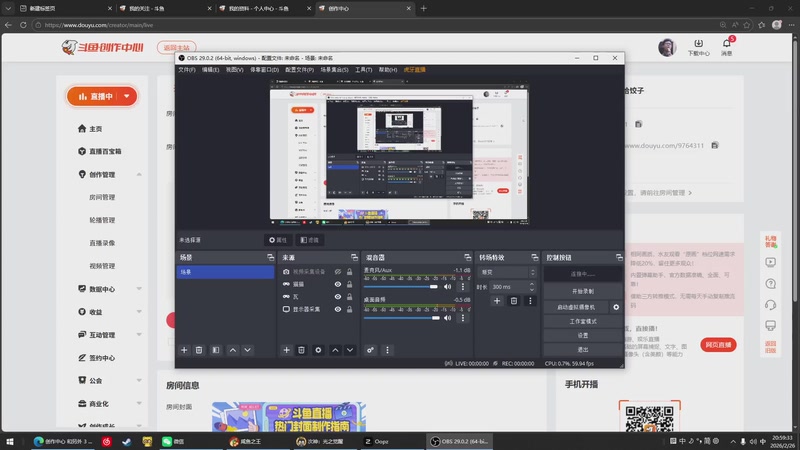Expand the 互动管理 sidebar section
Viewport: 800px width, 450px height.
(139, 335)
